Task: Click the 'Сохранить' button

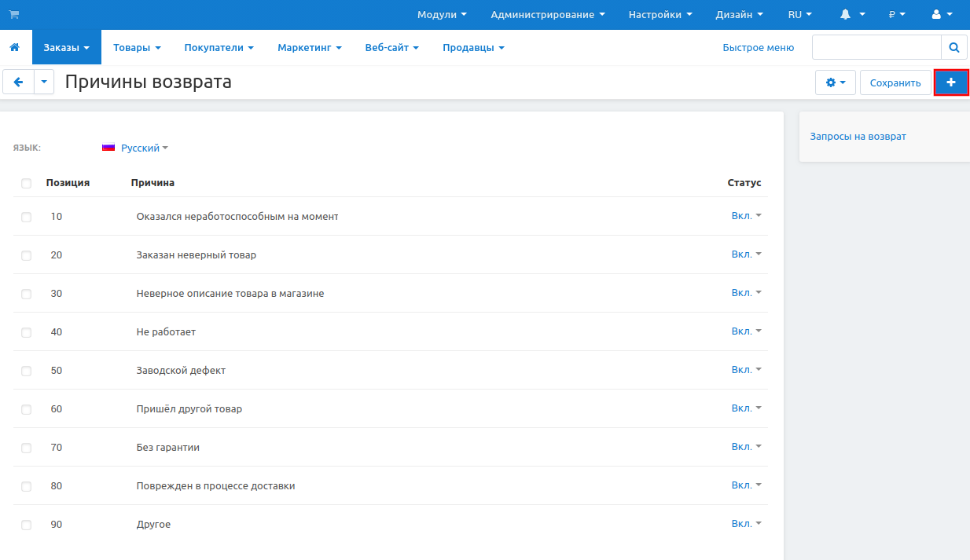Action: pos(895,82)
